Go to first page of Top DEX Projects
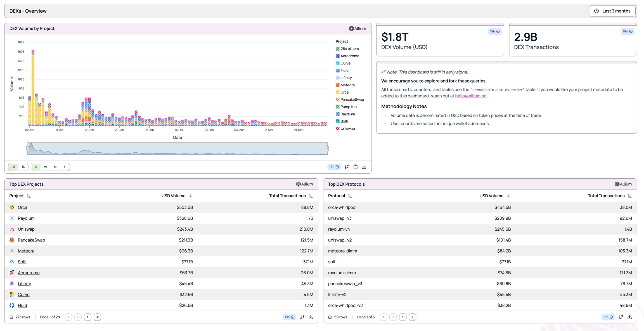 click(x=68, y=317)
